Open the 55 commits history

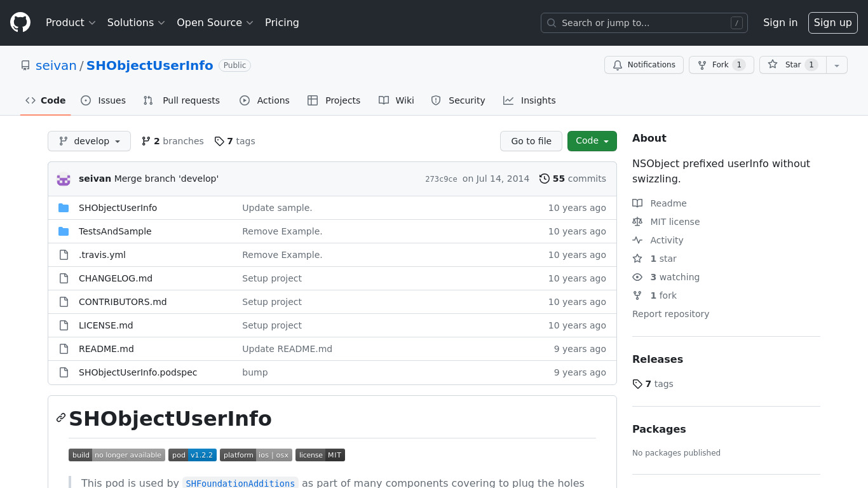coord(572,179)
